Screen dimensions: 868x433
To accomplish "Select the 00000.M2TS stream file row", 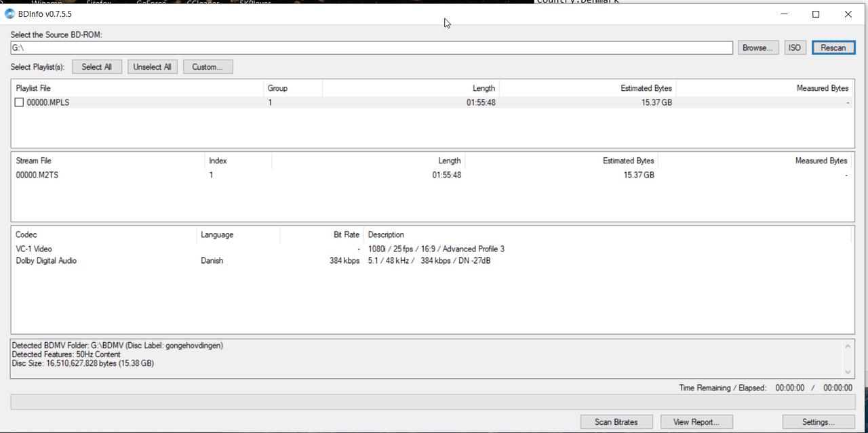I will pyautogui.click(x=433, y=175).
